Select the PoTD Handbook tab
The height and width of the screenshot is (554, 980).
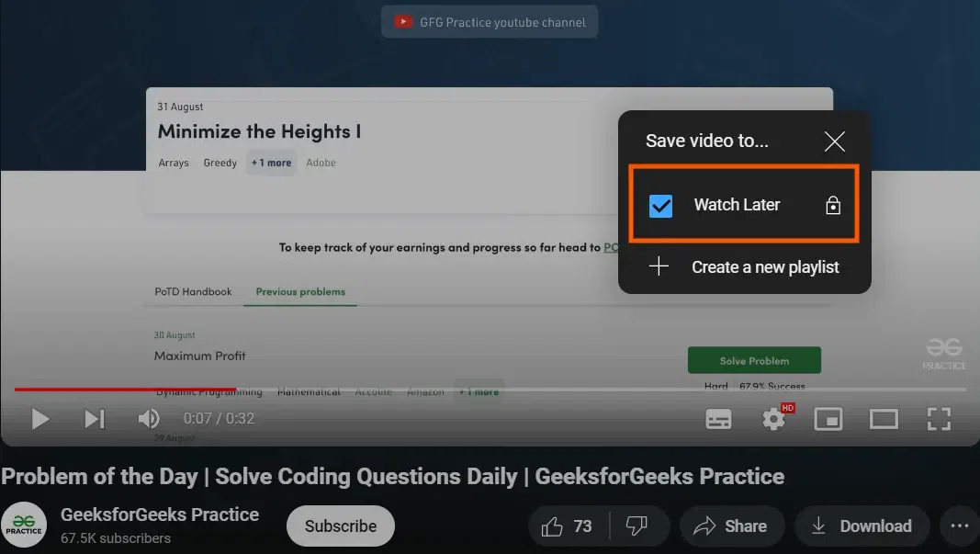(x=193, y=291)
